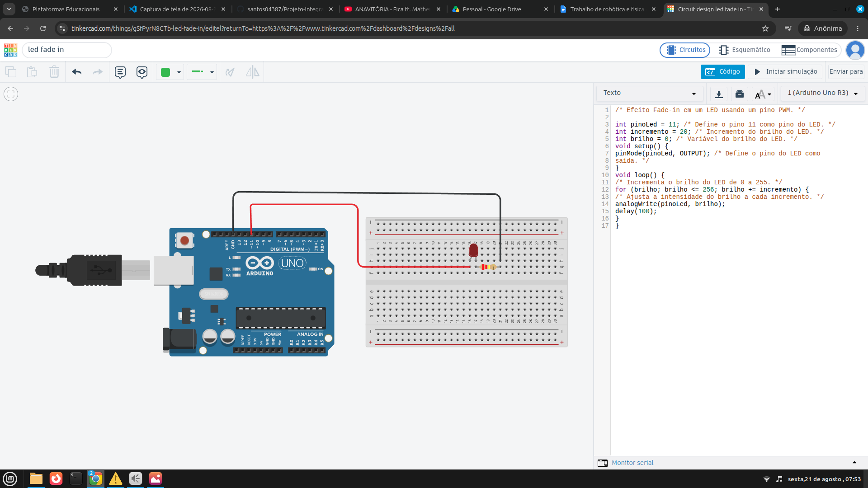Screen dimensions: 868x488
Task: Open the Chrome three-dot menu
Action: click(858, 28)
